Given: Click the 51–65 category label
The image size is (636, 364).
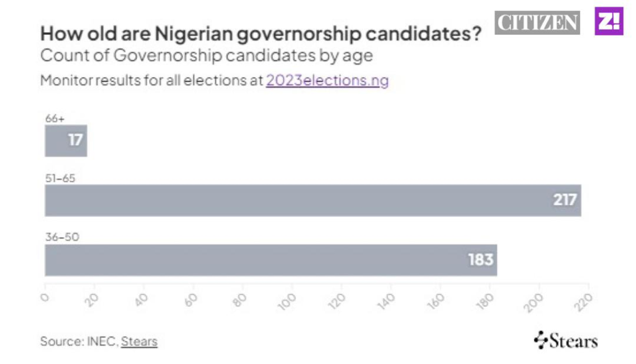Looking at the screenshot, I should click(x=60, y=178).
